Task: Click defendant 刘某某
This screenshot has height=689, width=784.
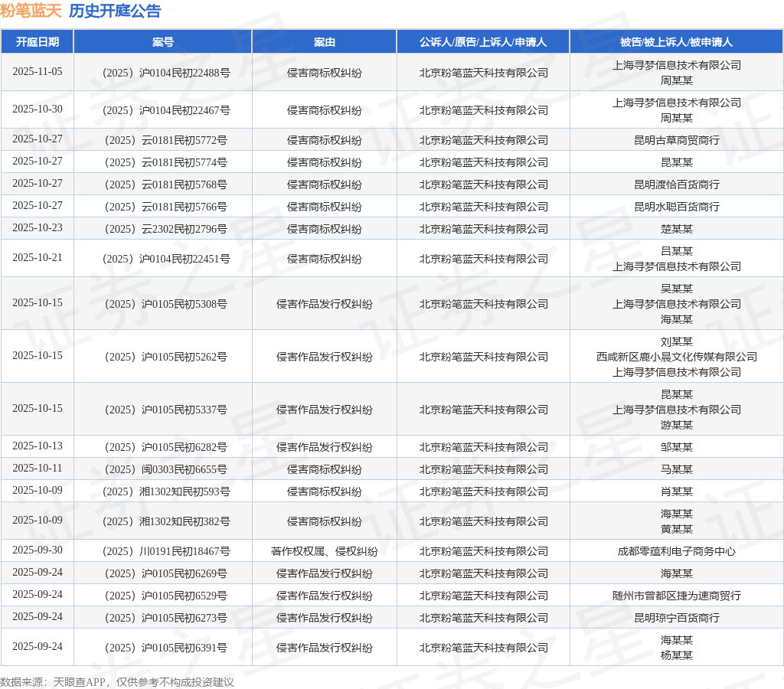Action: 677,342
